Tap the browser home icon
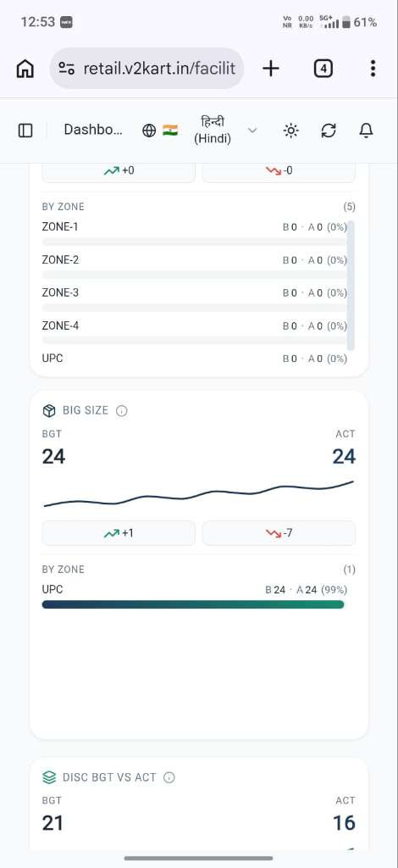 click(x=25, y=69)
